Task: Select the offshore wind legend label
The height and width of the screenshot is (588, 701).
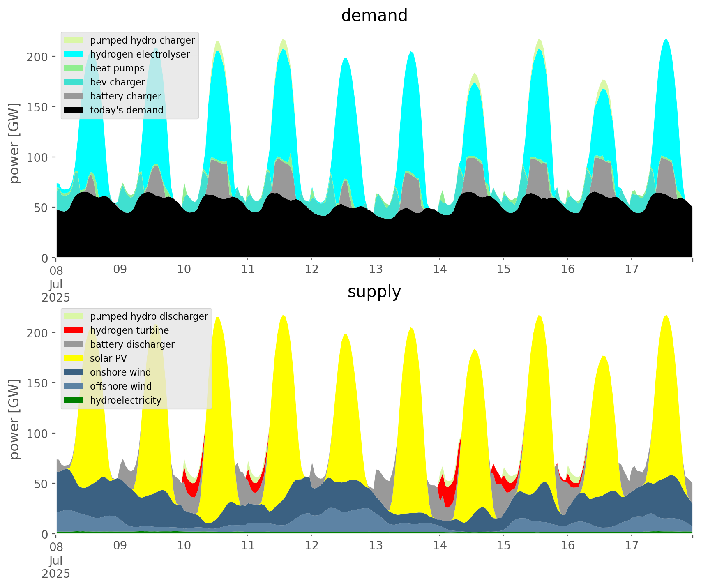Action: coord(120,386)
